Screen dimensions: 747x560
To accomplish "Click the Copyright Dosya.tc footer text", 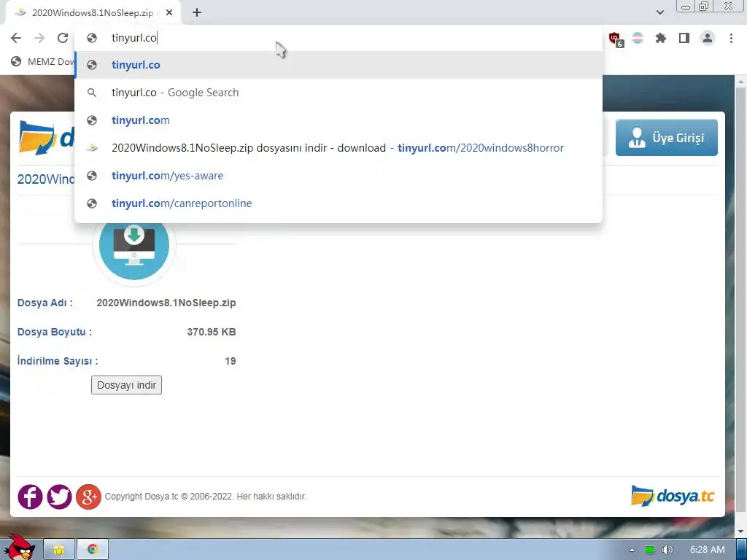I will [205, 496].
